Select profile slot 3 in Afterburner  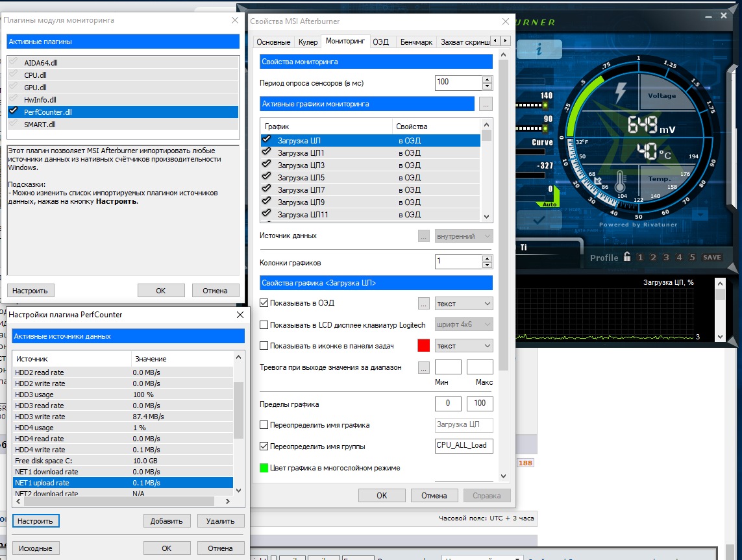click(x=666, y=258)
